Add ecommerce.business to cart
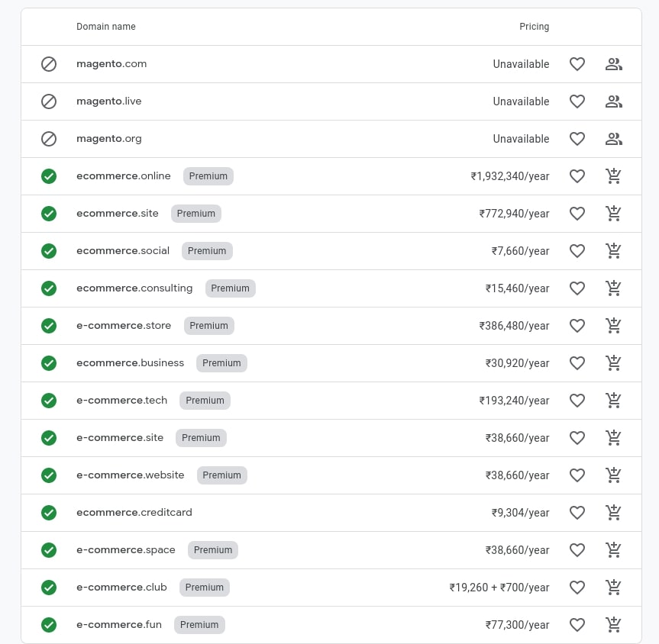Image resolution: width=659 pixels, height=644 pixels. (614, 363)
